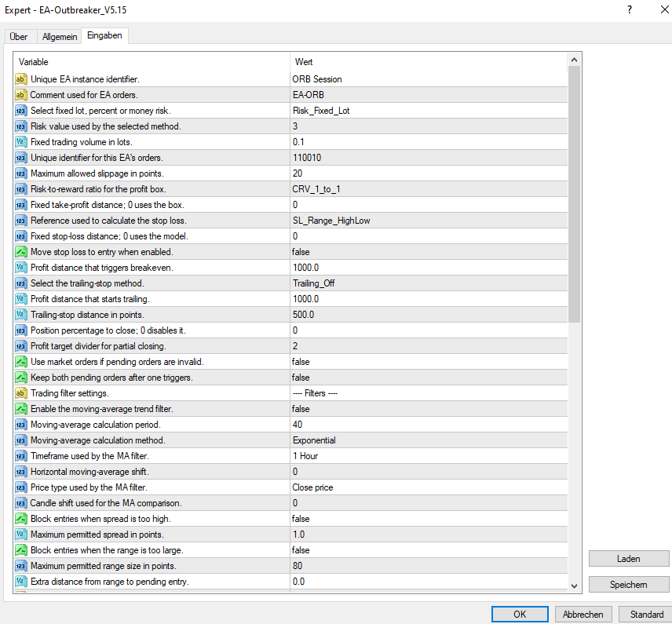Click the scroll down arrow of inputs list

575,586
